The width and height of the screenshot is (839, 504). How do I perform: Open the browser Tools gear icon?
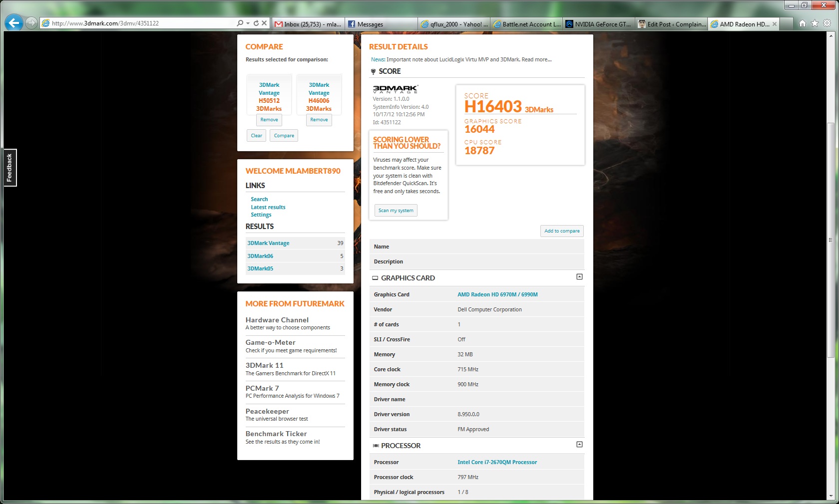tap(827, 23)
